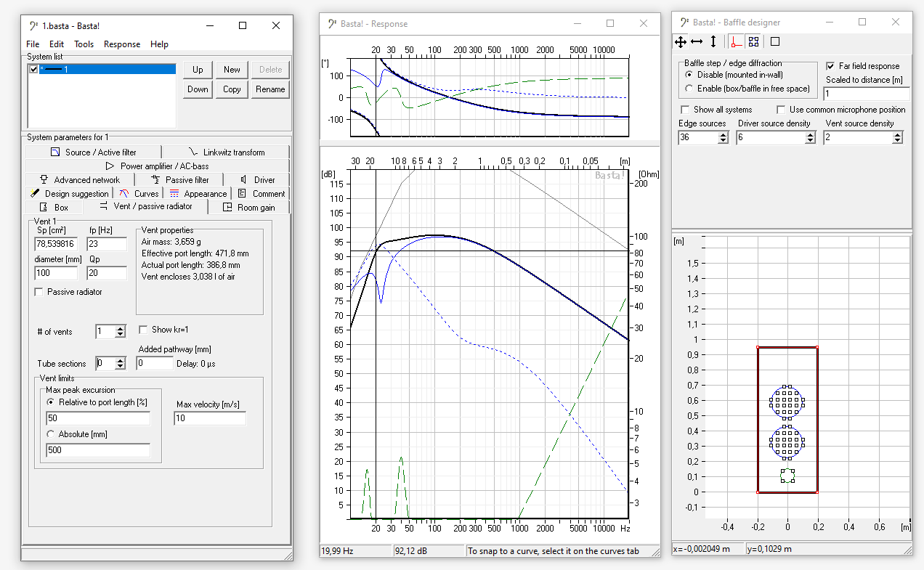Select the horizontal-only move tool in Baffle designer
This screenshot has height=570, width=924.
coord(697,41)
